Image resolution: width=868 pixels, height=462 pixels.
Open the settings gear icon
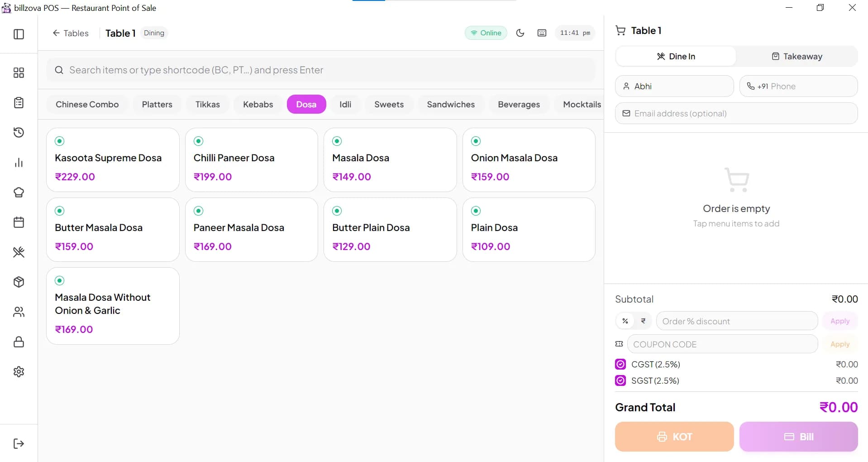pyautogui.click(x=19, y=372)
